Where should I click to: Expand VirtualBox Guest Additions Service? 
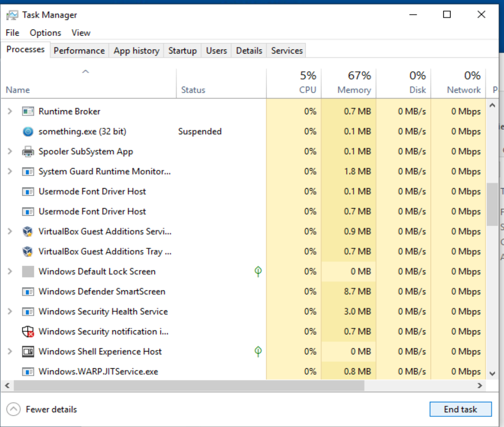point(10,231)
